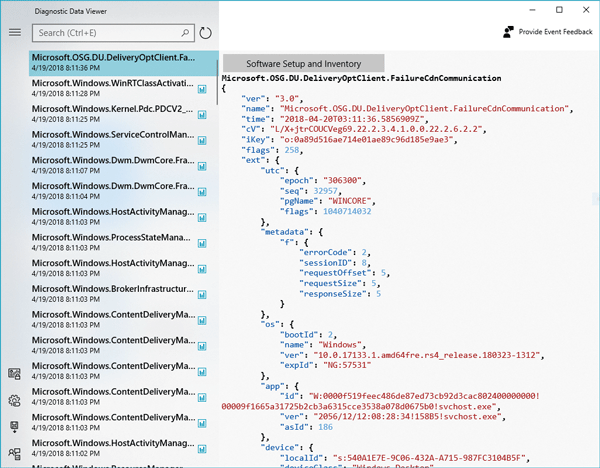Click the "errorCode" line in JSON
600x468 pixels.
(335, 253)
